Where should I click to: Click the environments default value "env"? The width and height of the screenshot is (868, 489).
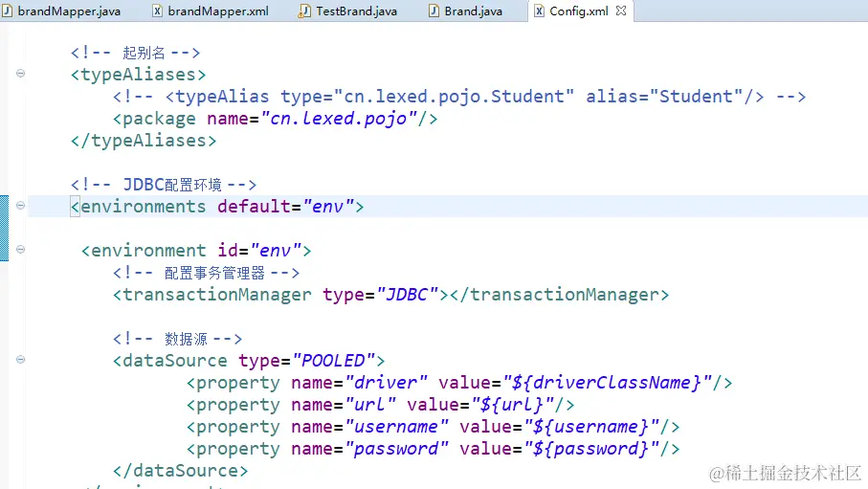328,207
